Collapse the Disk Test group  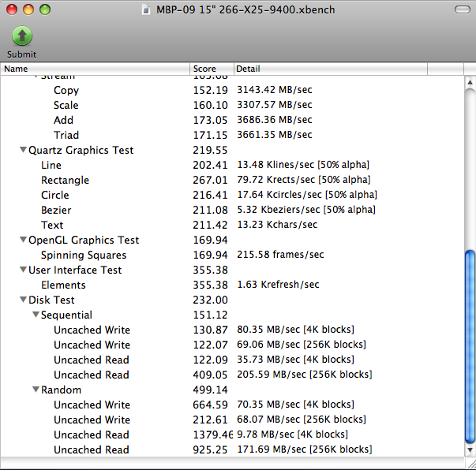click(23, 300)
